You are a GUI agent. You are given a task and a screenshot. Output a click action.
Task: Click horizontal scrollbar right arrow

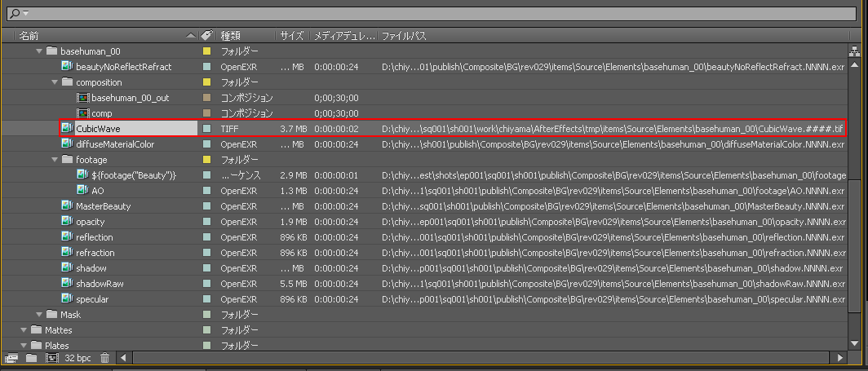[840, 358]
